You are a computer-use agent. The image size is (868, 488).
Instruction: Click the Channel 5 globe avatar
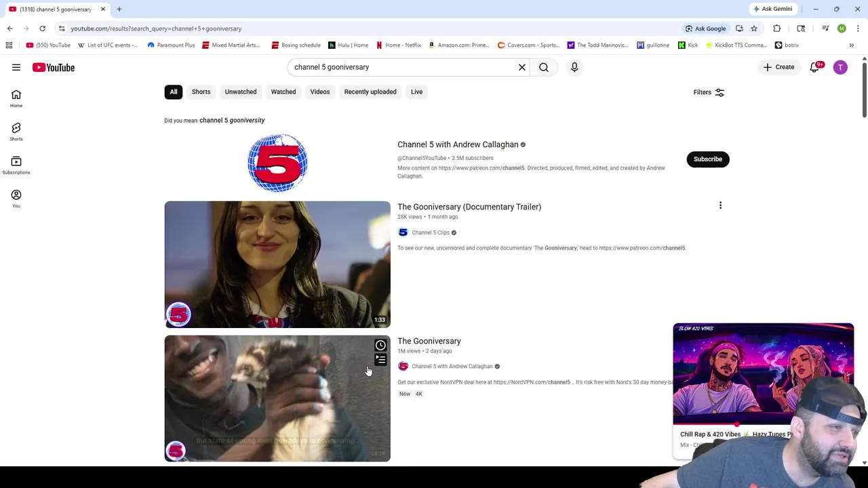tap(277, 163)
